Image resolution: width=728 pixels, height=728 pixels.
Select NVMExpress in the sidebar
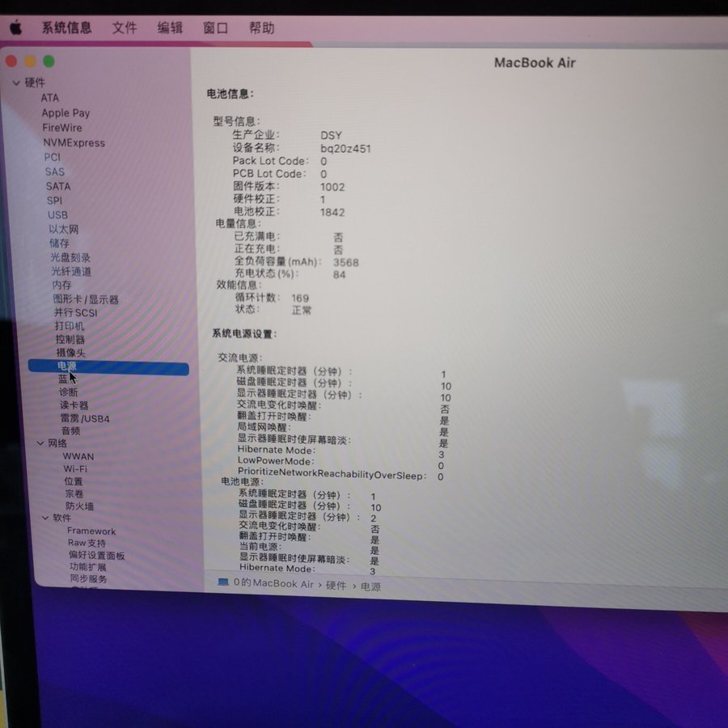pyautogui.click(x=74, y=142)
